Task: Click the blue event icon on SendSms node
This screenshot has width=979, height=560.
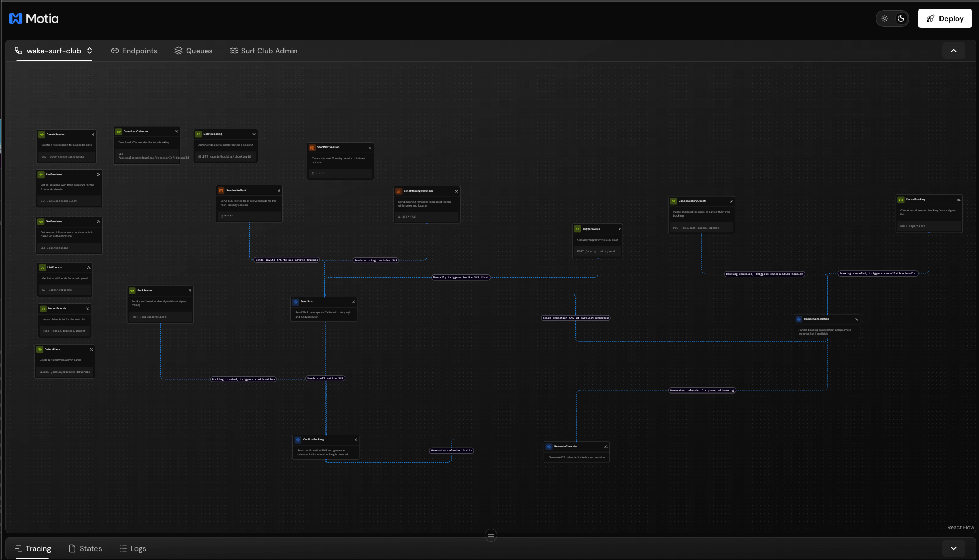Action: click(x=296, y=302)
